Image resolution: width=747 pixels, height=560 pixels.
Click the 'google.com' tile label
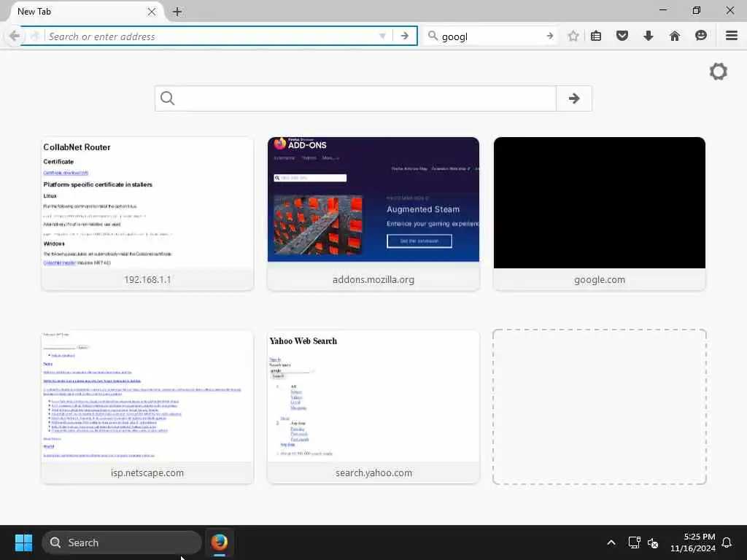[600, 280]
